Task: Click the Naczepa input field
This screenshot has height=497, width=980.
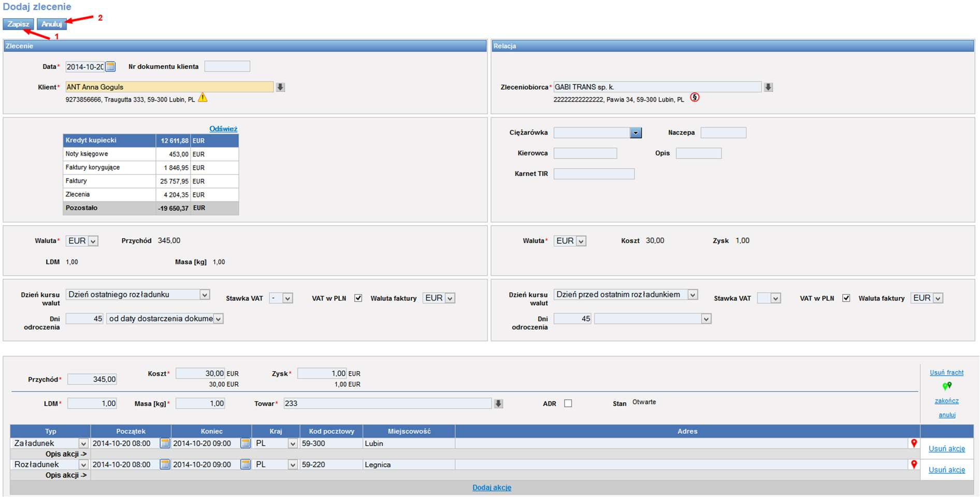Action: click(x=723, y=133)
